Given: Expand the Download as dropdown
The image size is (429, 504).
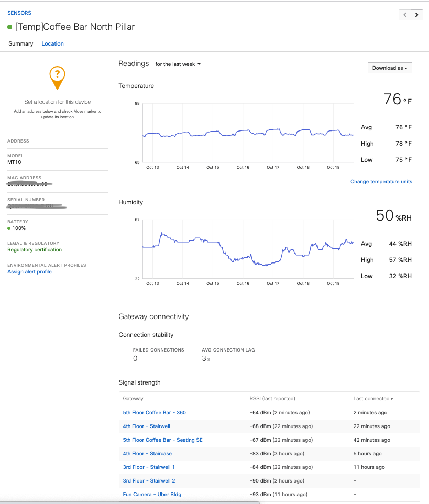Looking at the screenshot, I should (x=390, y=68).
